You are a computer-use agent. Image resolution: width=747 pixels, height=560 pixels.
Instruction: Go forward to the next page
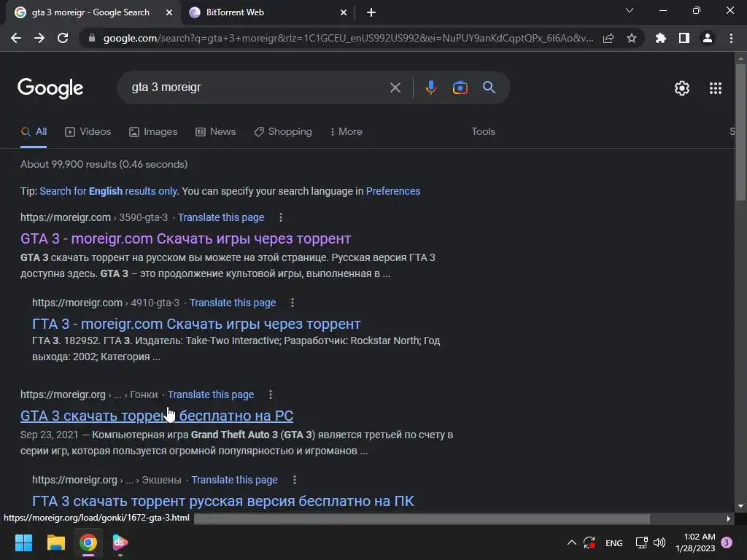click(39, 38)
